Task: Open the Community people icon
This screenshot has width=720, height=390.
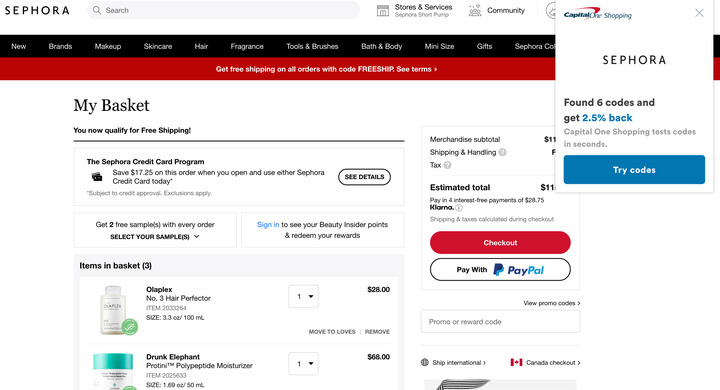Action: tap(475, 10)
